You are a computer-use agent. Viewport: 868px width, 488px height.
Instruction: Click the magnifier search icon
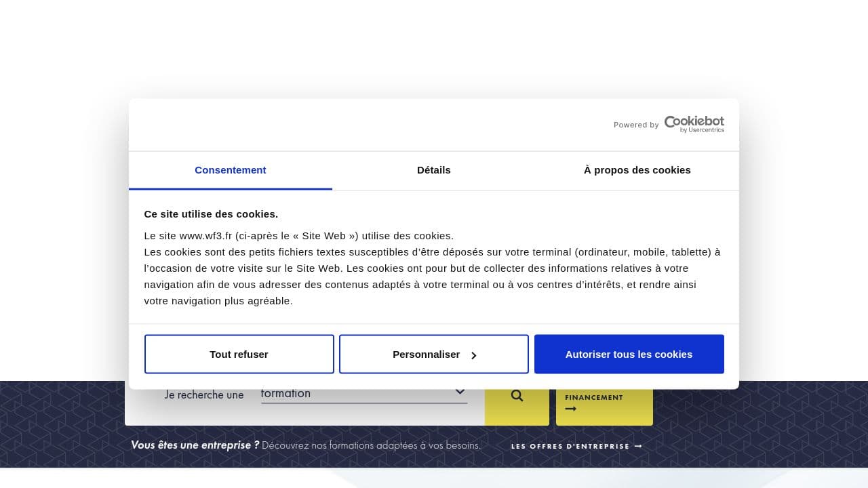[517, 396]
